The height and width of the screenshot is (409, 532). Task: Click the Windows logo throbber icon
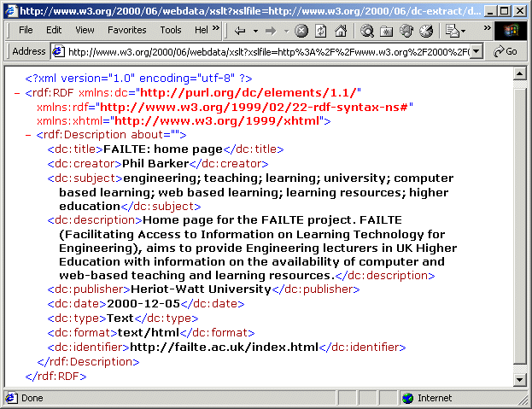click(x=511, y=31)
